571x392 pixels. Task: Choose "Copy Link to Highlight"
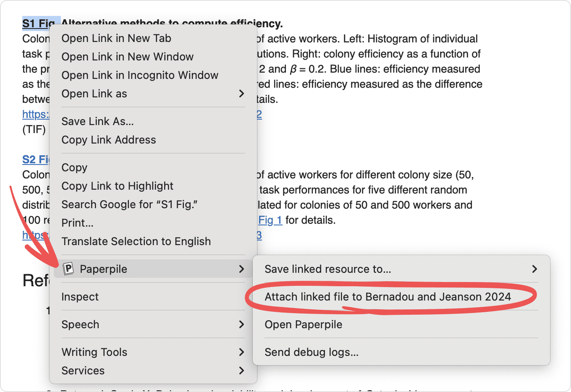[x=117, y=186]
